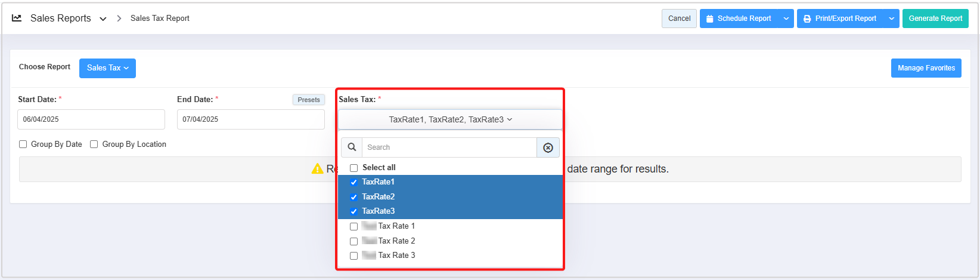Click the Presets button
The height and width of the screenshot is (280, 980).
pyautogui.click(x=308, y=100)
